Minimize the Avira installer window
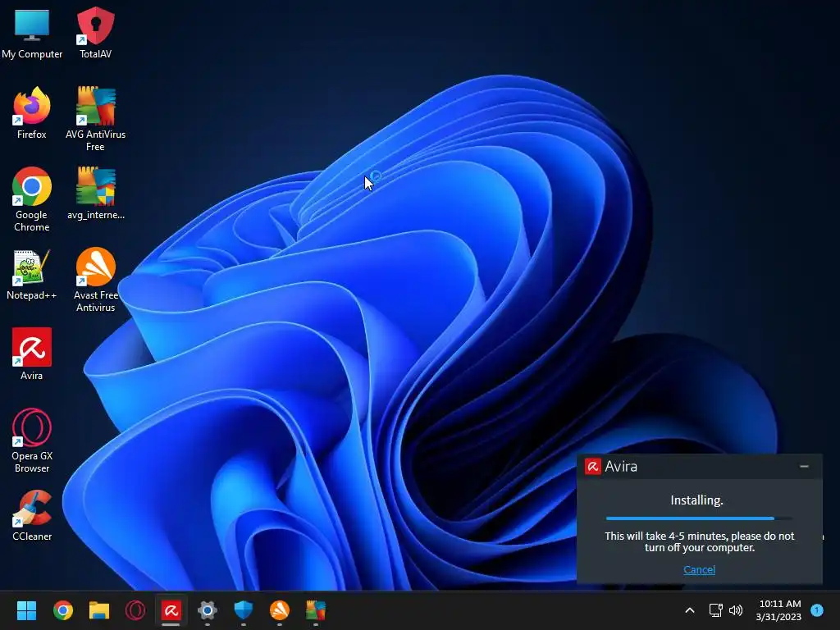This screenshot has width=840, height=630. tap(804, 467)
